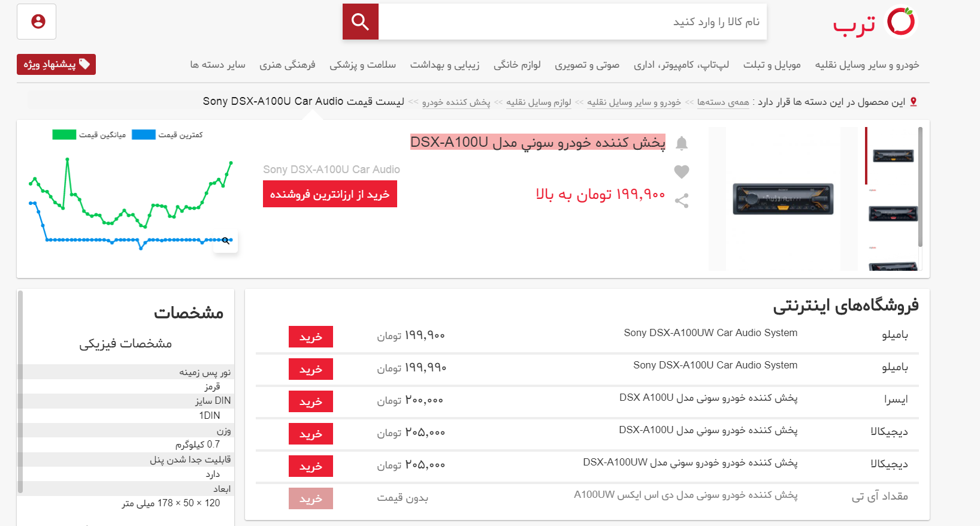Go to همه‌ی دسته‌ها breadcrumb link
Screen dimensions: 980x526
coord(723,102)
